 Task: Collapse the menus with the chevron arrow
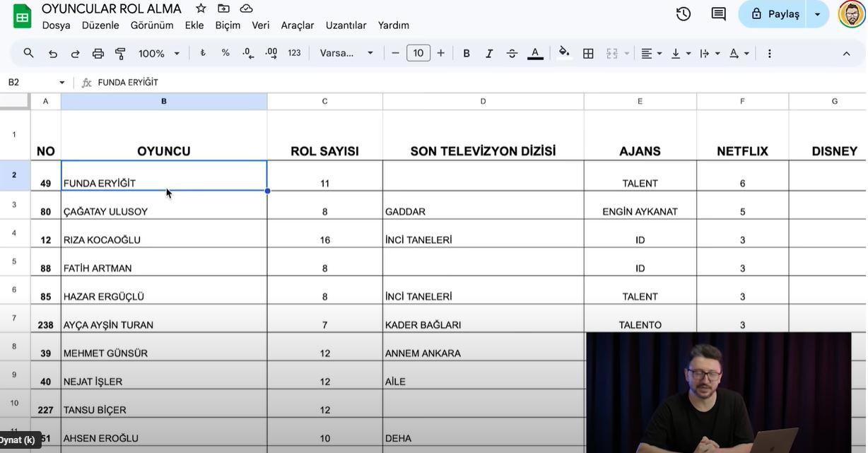[x=846, y=53]
